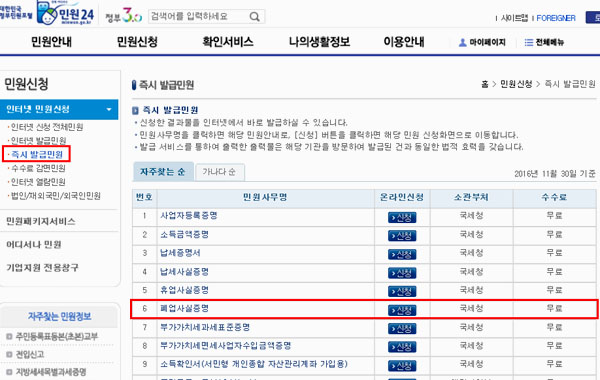Click 민원신청 in the breadcrumb

(x=516, y=84)
